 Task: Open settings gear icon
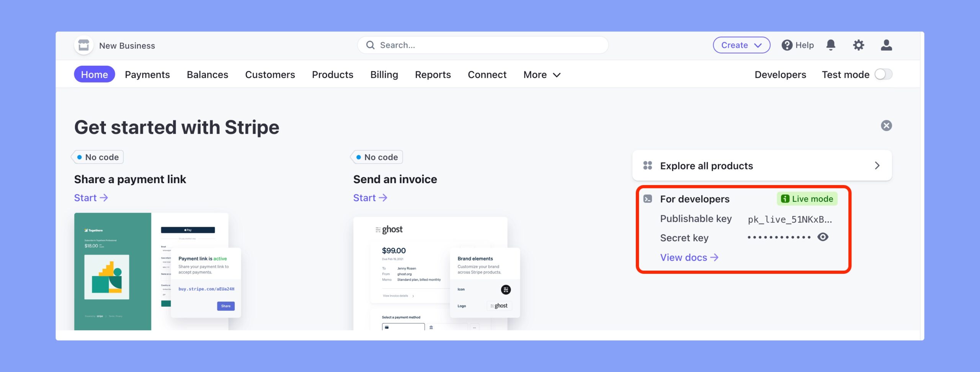859,45
